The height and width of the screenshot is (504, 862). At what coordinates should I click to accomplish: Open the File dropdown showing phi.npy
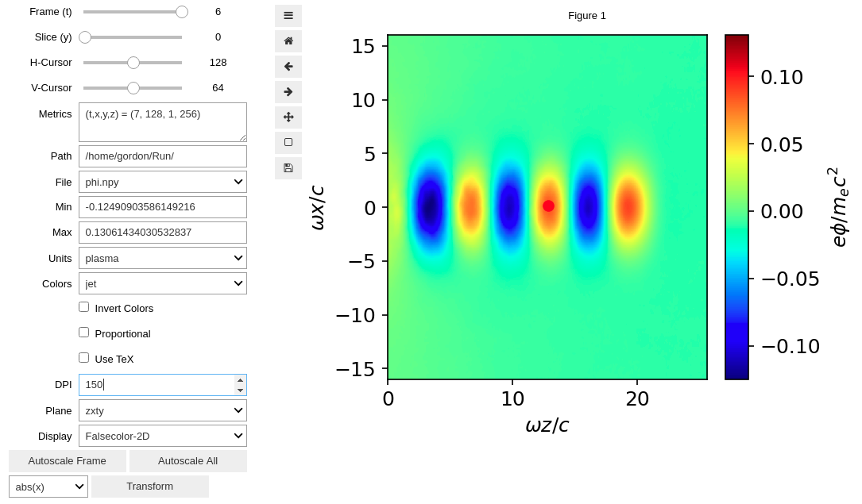163,182
